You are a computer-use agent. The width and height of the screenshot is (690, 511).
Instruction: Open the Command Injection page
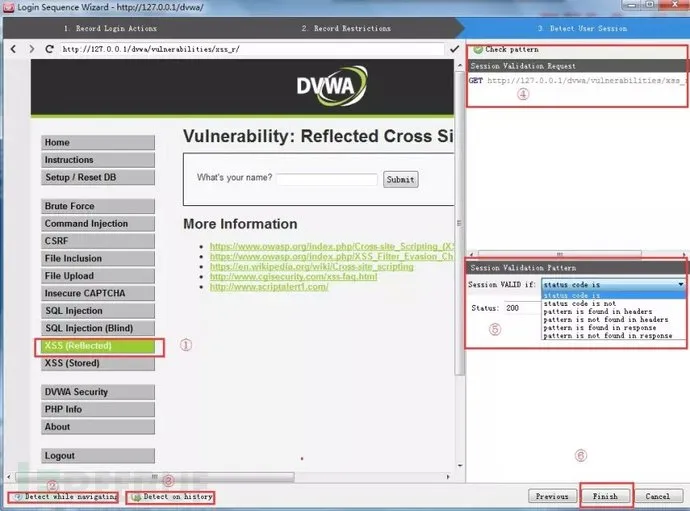pos(98,224)
